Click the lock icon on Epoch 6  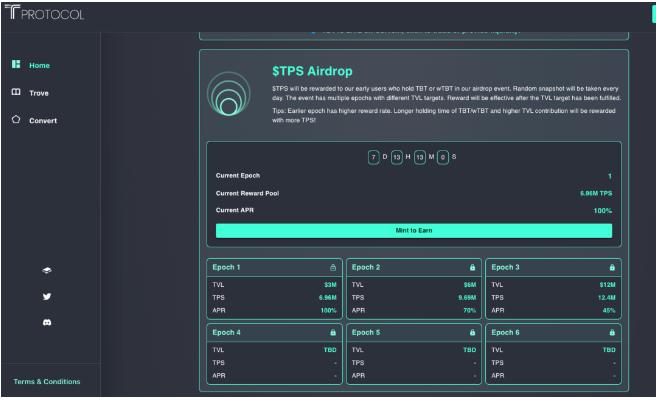click(x=611, y=332)
